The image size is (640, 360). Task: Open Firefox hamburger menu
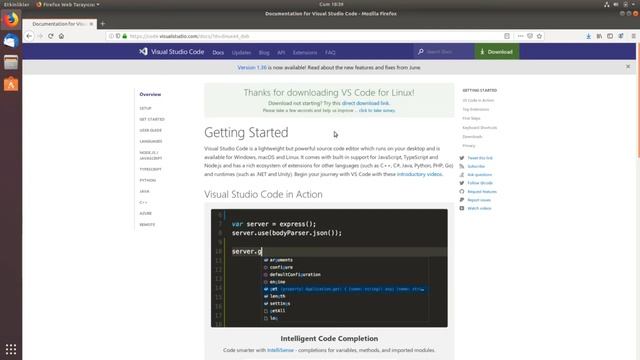633,36
